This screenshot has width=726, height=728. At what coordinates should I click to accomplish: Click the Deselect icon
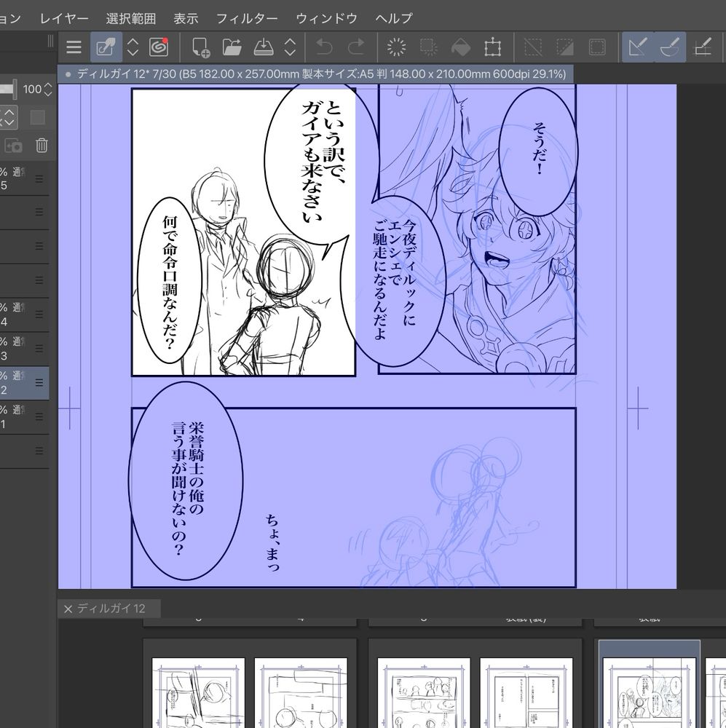pyautogui.click(x=533, y=47)
